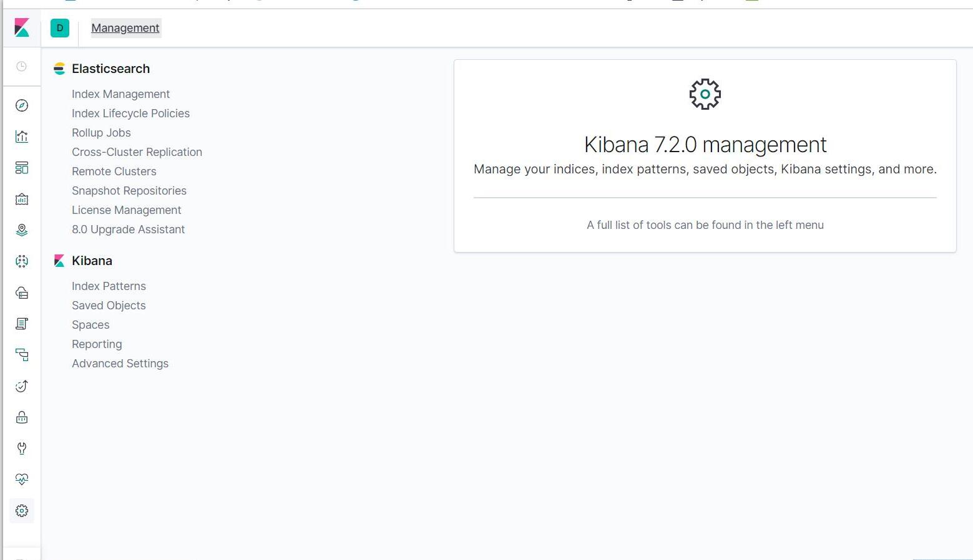The width and height of the screenshot is (973, 560).
Task: Open Dev Tools wrench icon
Action: pos(22,448)
